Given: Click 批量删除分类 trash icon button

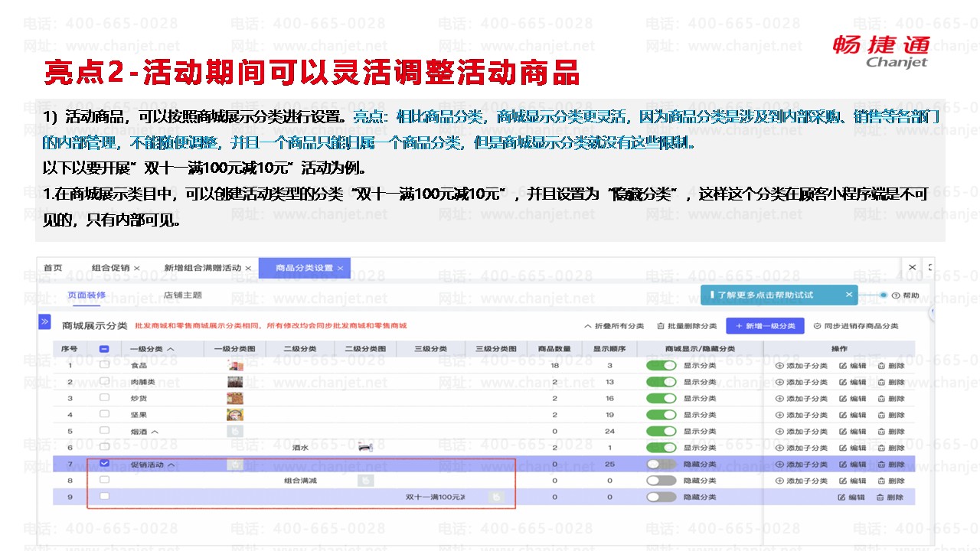Looking at the screenshot, I should coord(661,326).
